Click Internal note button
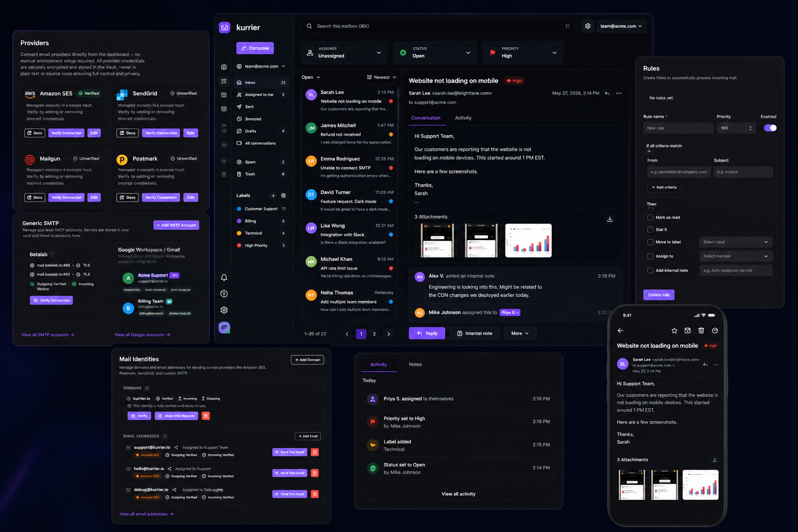 tap(474, 334)
